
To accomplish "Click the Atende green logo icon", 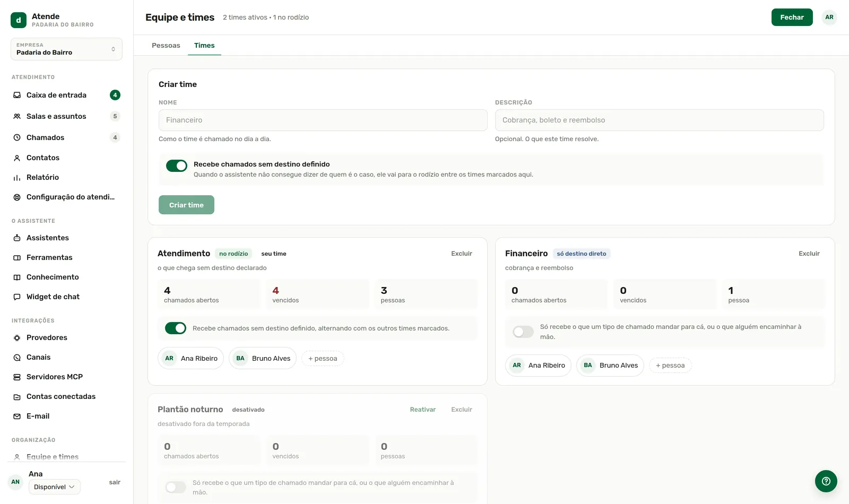I will [19, 20].
